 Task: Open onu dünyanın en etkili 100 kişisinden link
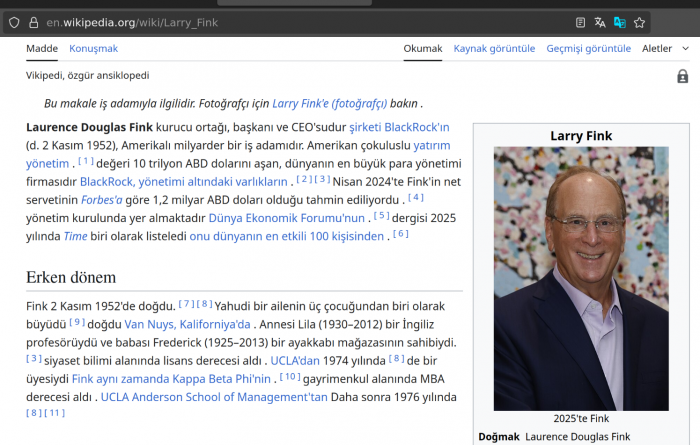tap(287, 236)
